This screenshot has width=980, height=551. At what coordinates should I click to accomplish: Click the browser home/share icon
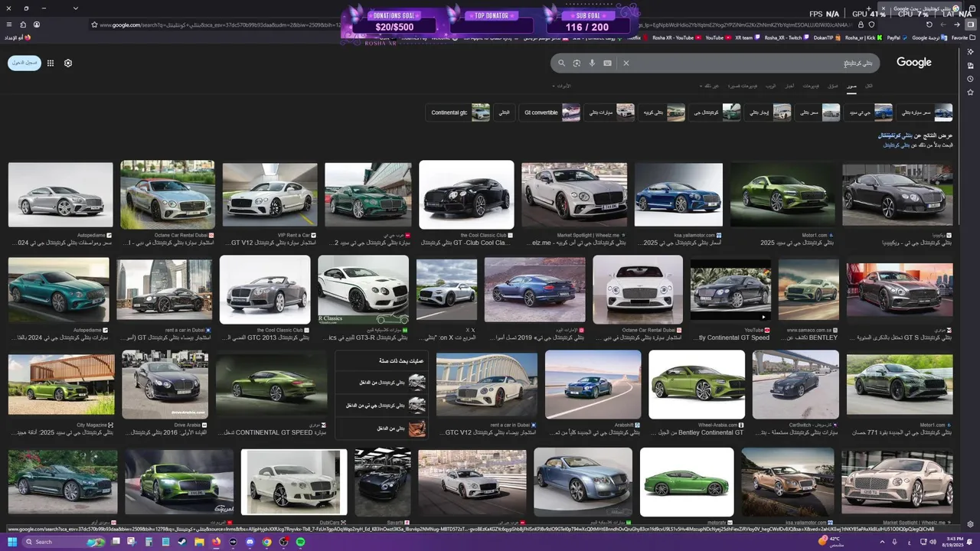23,24
